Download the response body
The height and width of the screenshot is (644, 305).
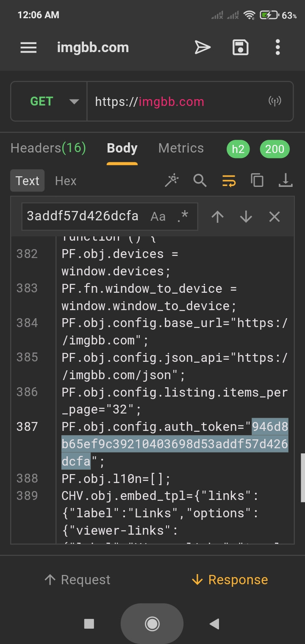pos(286,181)
